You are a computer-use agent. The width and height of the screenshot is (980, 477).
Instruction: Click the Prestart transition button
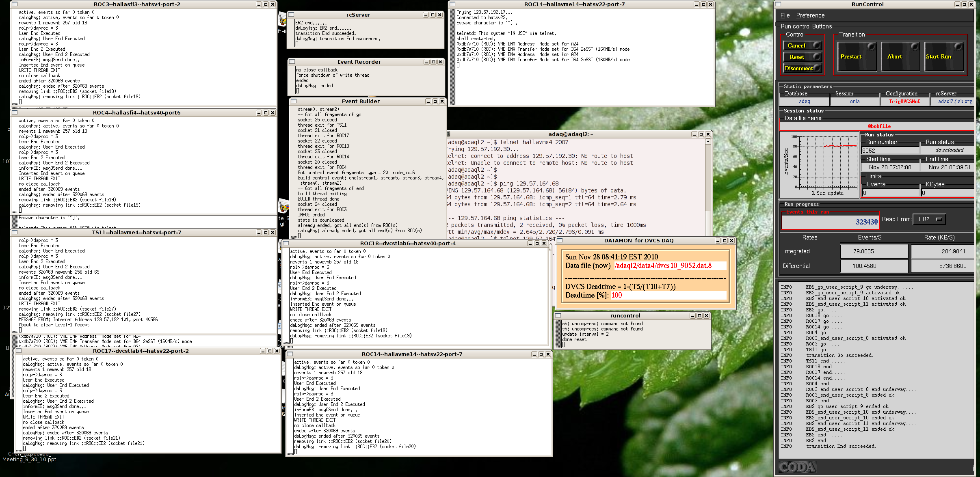[857, 56]
